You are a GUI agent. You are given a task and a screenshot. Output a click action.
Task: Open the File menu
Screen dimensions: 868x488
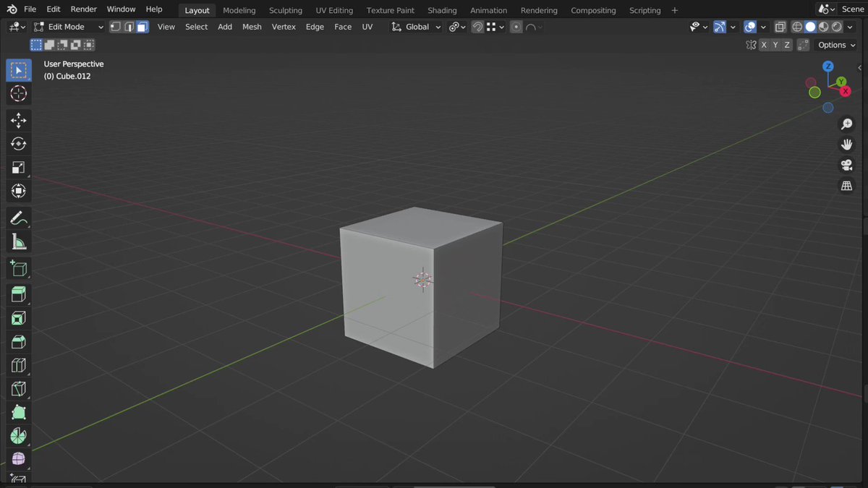(x=30, y=9)
